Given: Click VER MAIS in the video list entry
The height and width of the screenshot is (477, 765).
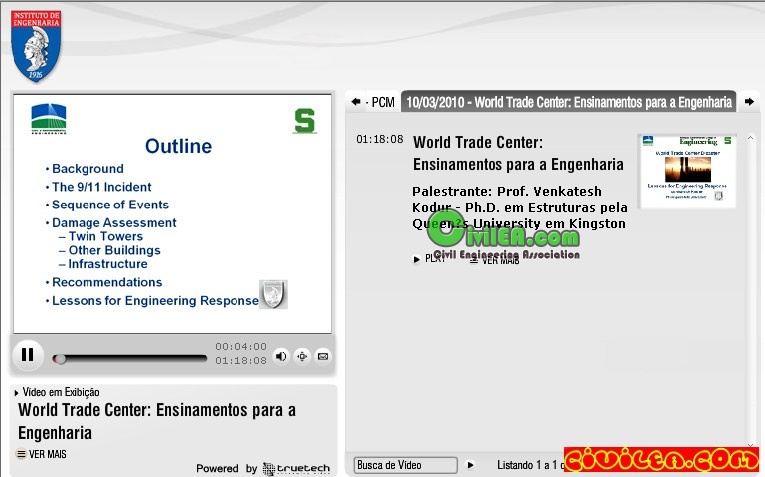Looking at the screenshot, I should (495, 261).
